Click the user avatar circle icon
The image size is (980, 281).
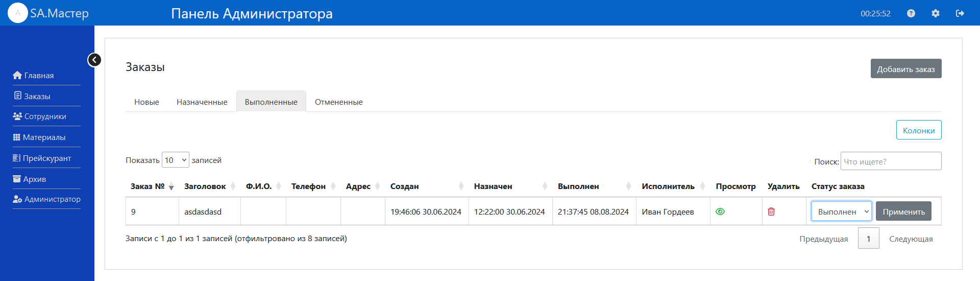click(18, 13)
